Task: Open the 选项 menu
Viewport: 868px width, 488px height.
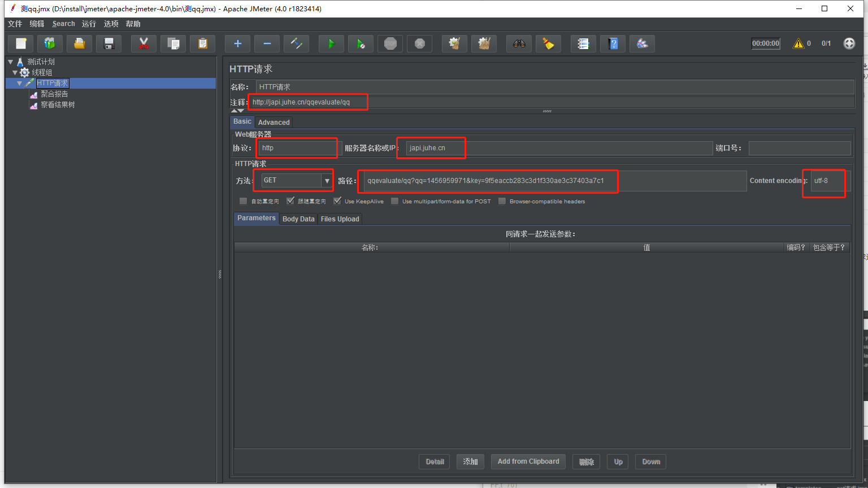Action: (111, 24)
